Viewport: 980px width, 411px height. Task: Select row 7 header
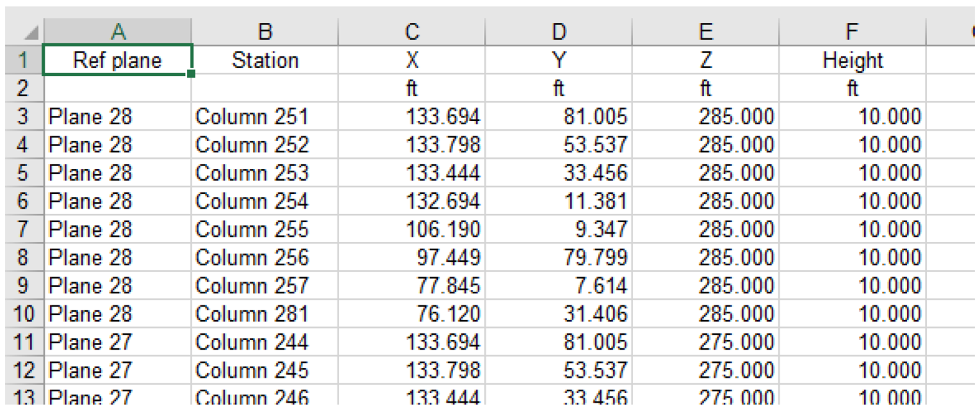point(23,229)
